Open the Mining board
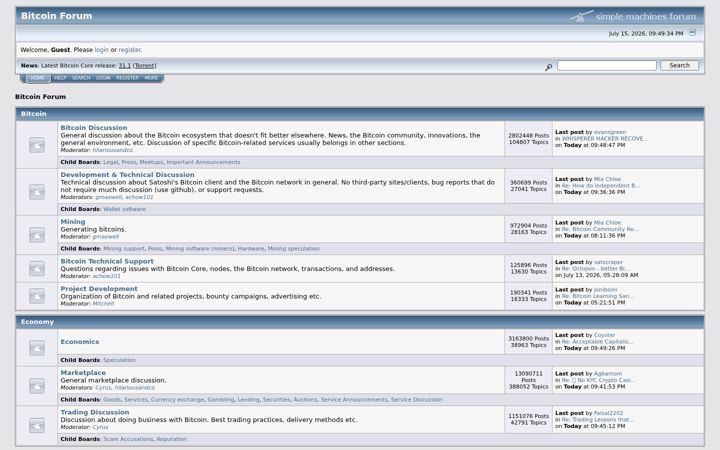This screenshot has height=450, width=720. (x=73, y=221)
